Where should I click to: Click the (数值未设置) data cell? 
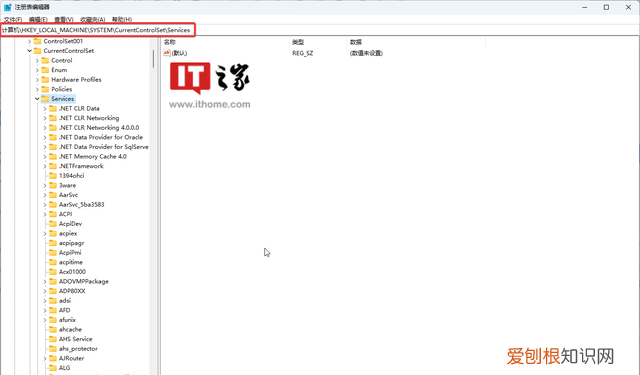click(366, 53)
